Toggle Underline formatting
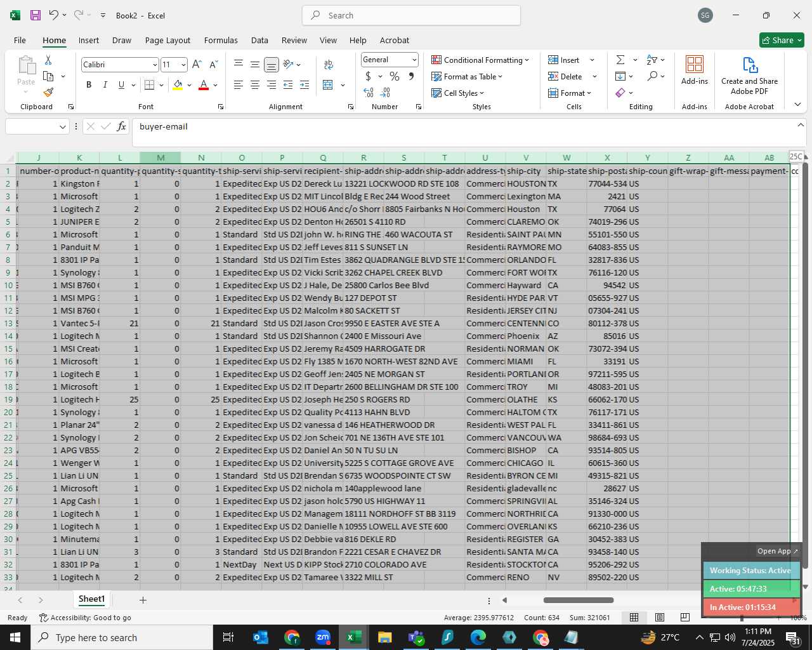Viewport: 812px width, 650px height. pyautogui.click(x=121, y=84)
